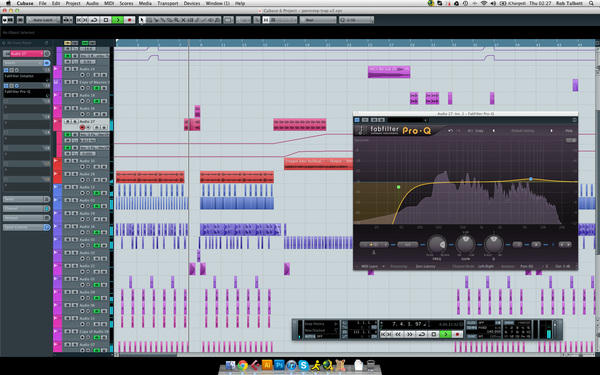Image resolution: width=600 pixels, height=375 pixels.
Task: Click the Pro-Q Help button
Action: click(x=569, y=130)
